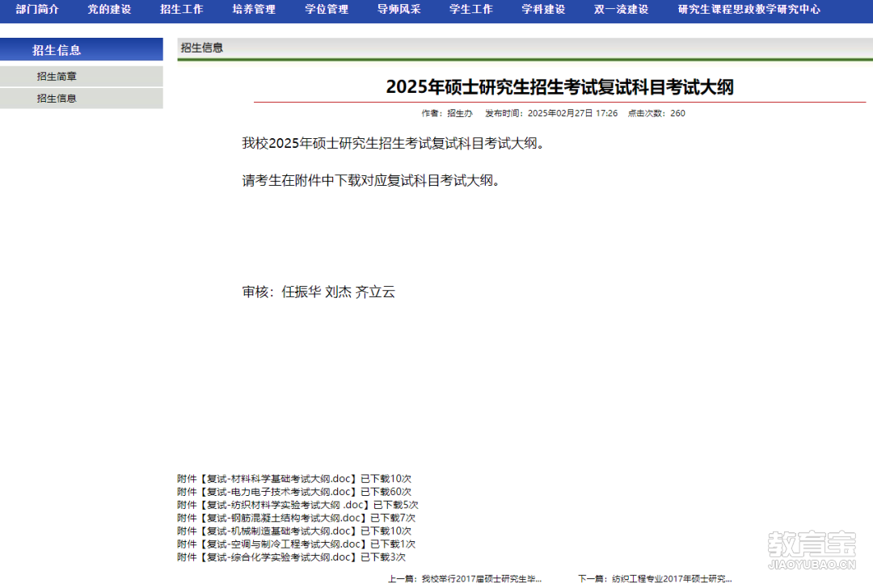The width and height of the screenshot is (873, 588).
Task: Click the 招生信息 breadcrumb heading
Action: click(x=201, y=48)
